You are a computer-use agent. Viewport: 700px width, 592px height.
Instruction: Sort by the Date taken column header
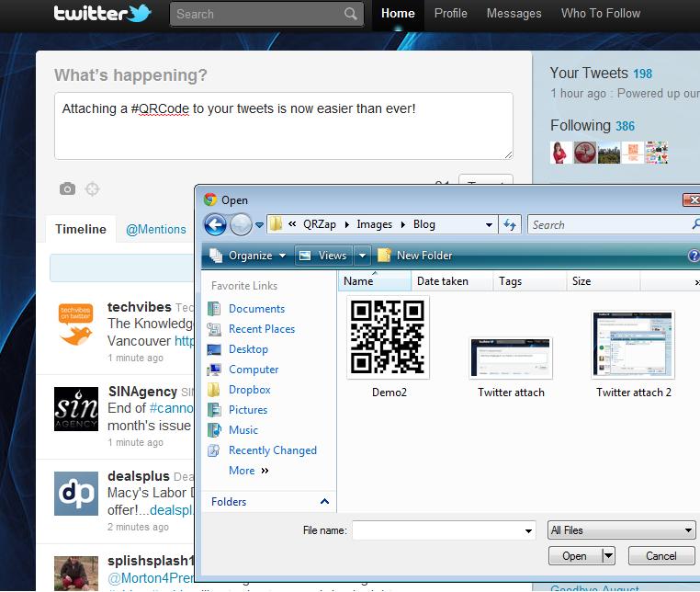(452, 281)
